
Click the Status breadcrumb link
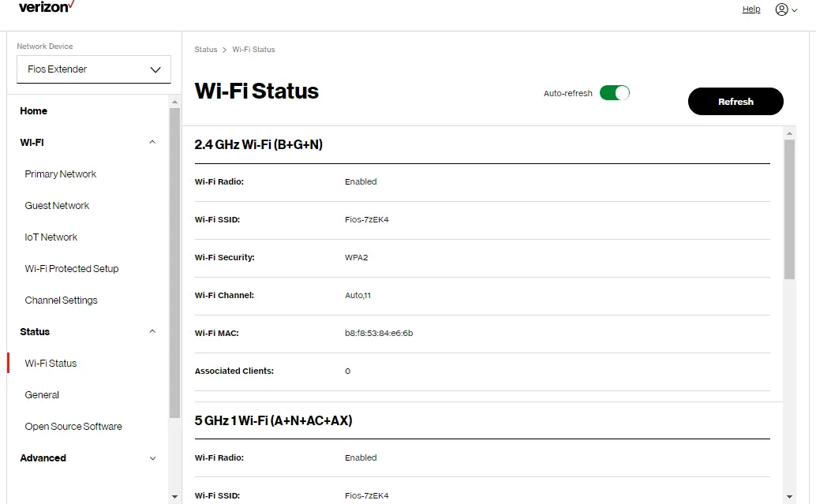coord(205,49)
